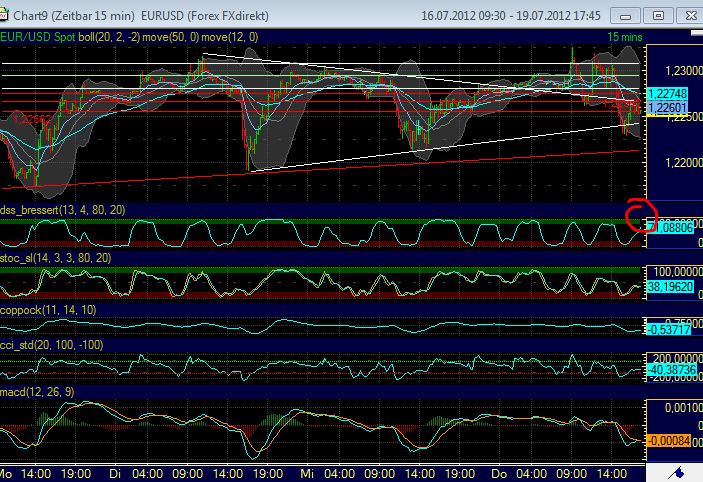Open the Chart9 window icon menu

[x=3, y=15]
